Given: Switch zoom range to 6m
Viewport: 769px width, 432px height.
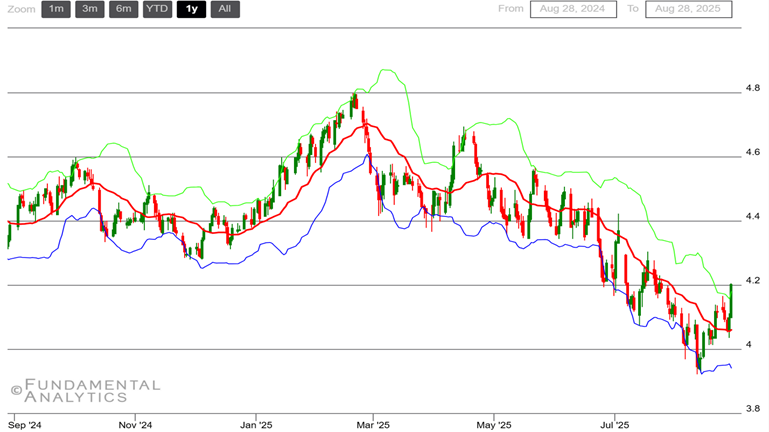Looking at the screenshot, I should tap(124, 10).
